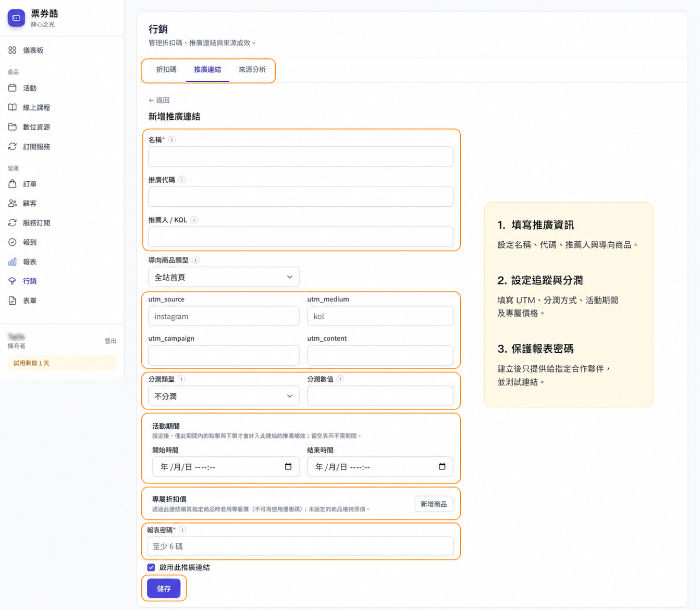Switch to the 折扣碼 tab
This screenshot has width=700, height=610.
coord(166,70)
